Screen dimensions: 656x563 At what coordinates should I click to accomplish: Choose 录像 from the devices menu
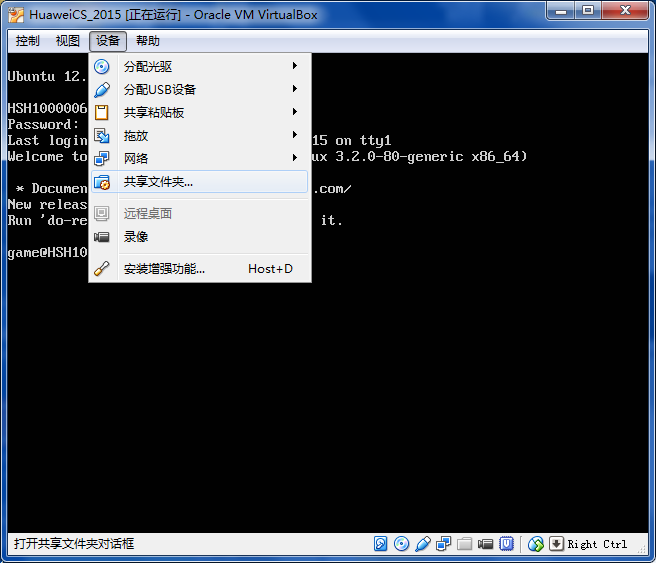coord(200,237)
